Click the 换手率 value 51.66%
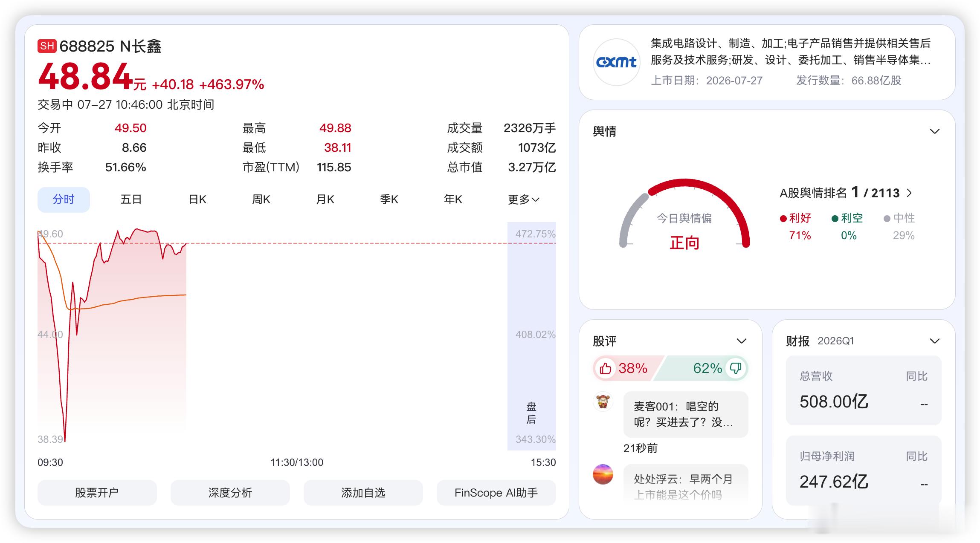The width and height of the screenshot is (980, 543). (x=126, y=167)
